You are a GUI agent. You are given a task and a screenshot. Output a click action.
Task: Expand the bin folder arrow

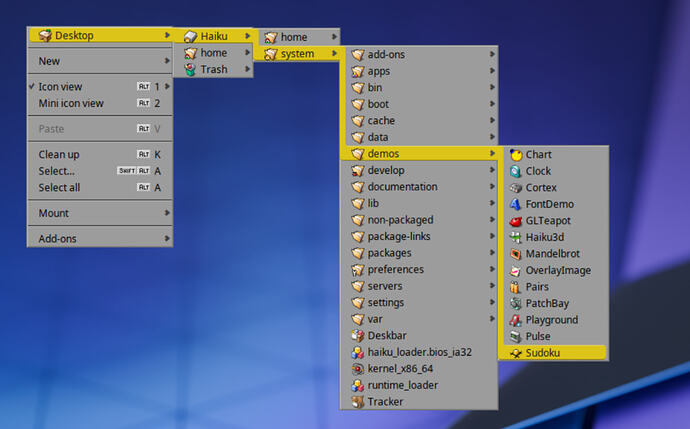(492, 88)
